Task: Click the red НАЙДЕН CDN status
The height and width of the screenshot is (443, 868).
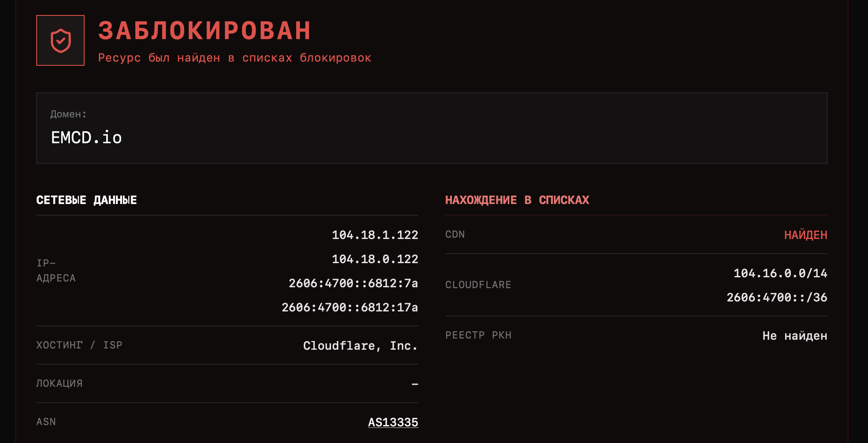Action: coord(806,235)
